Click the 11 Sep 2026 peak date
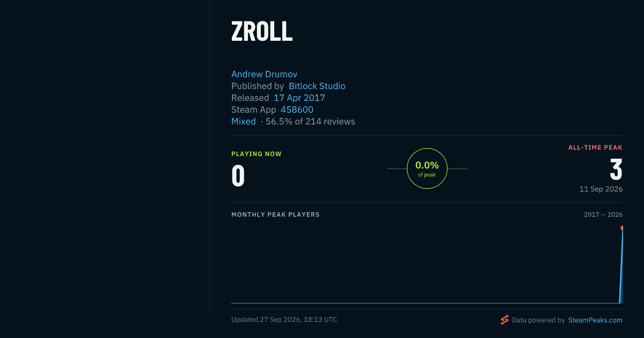The image size is (644, 338). (601, 189)
